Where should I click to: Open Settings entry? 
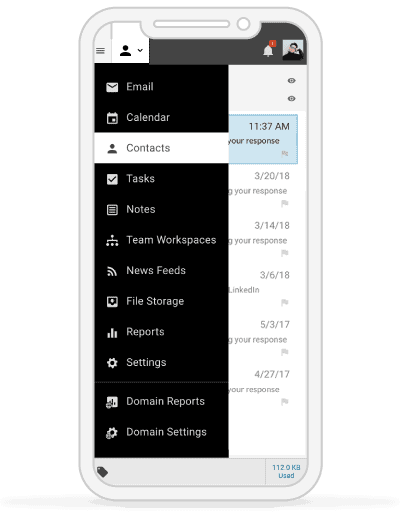(x=161, y=362)
